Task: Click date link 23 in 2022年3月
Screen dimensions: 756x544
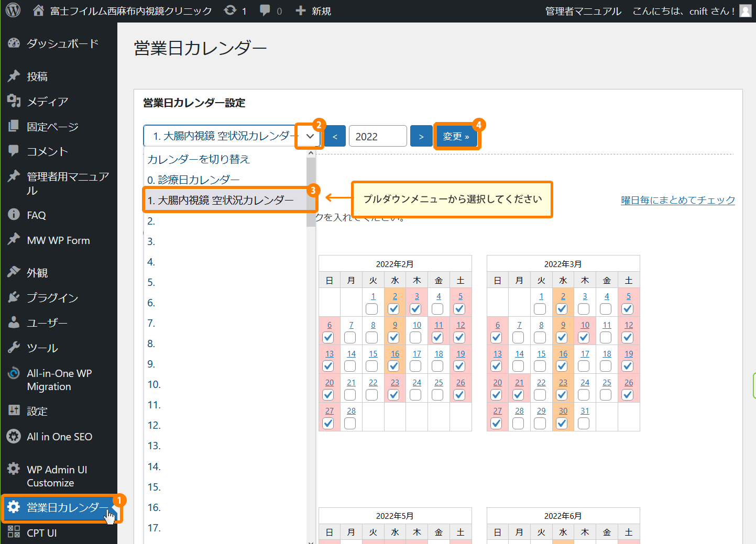Action: click(x=563, y=383)
